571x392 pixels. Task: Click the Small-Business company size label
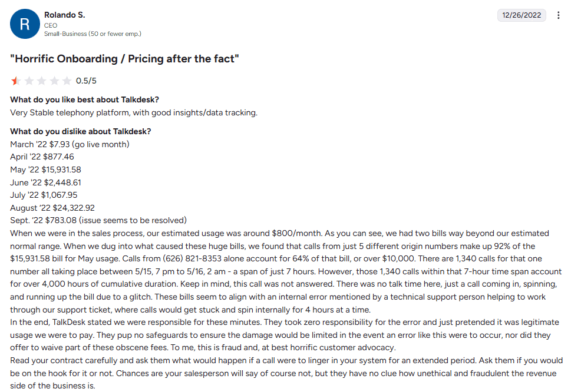93,34
